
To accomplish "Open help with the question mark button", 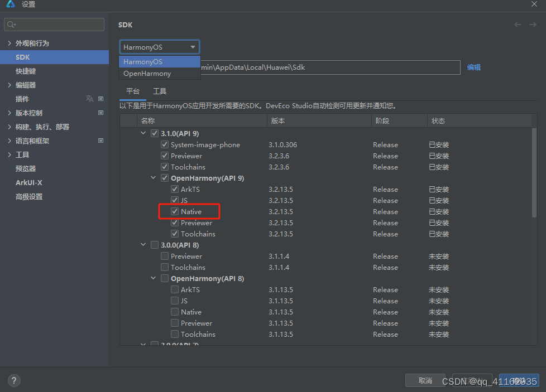I will point(14,380).
